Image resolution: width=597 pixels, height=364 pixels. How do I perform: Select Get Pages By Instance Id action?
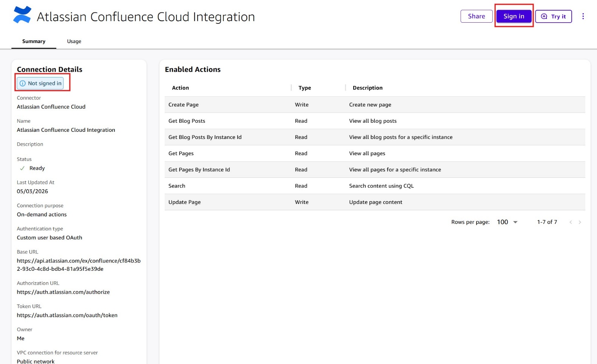click(x=375, y=170)
